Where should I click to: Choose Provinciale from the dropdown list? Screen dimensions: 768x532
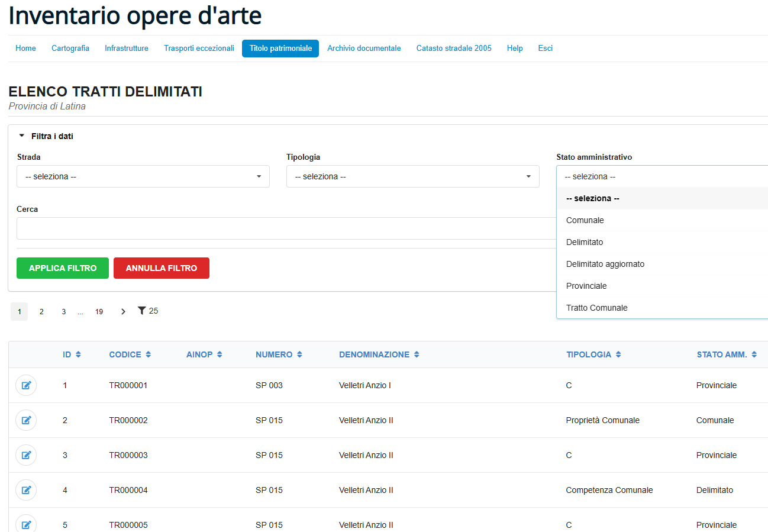click(586, 286)
